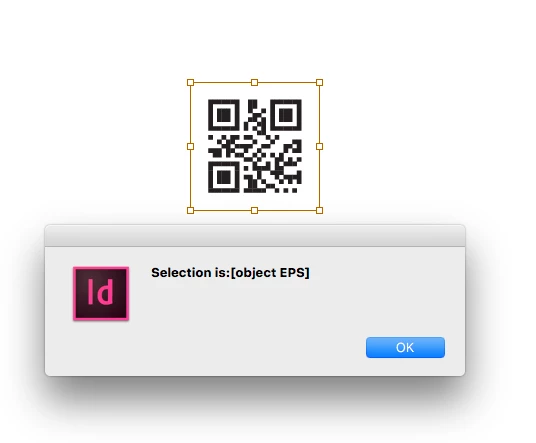The image size is (536, 443).
Task: Select the top-center handle of the frame
Action: pyautogui.click(x=254, y=82)
